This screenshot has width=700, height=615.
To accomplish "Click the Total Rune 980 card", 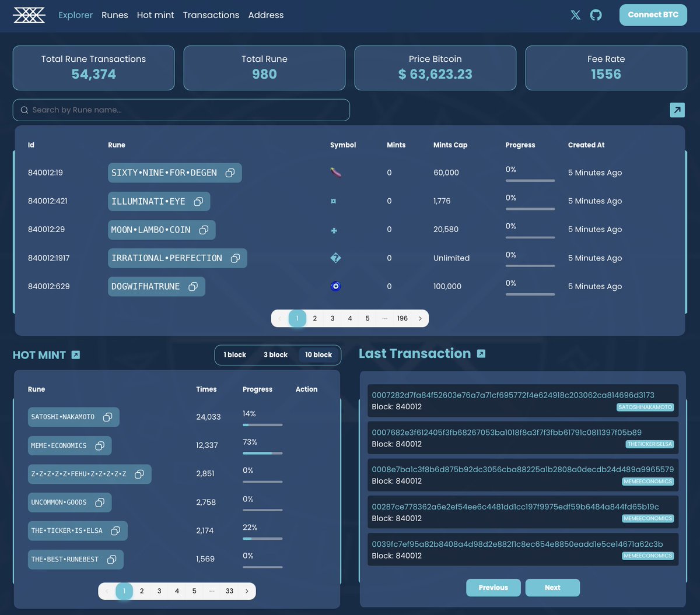I will [x=264, y=68].
